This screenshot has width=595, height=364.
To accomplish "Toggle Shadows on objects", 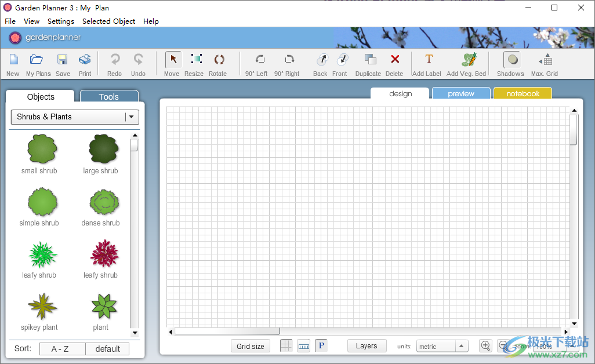I will tap(512, 60).
